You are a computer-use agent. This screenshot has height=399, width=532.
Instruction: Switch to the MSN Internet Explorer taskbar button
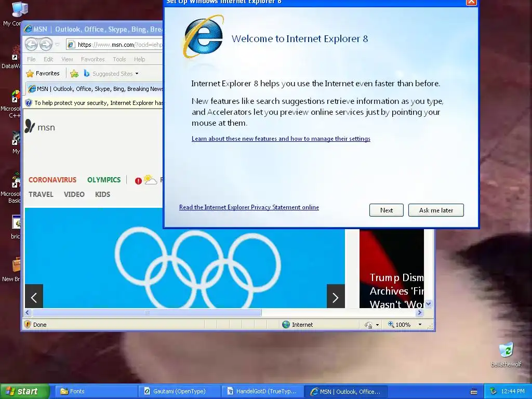tap(345, 391)
